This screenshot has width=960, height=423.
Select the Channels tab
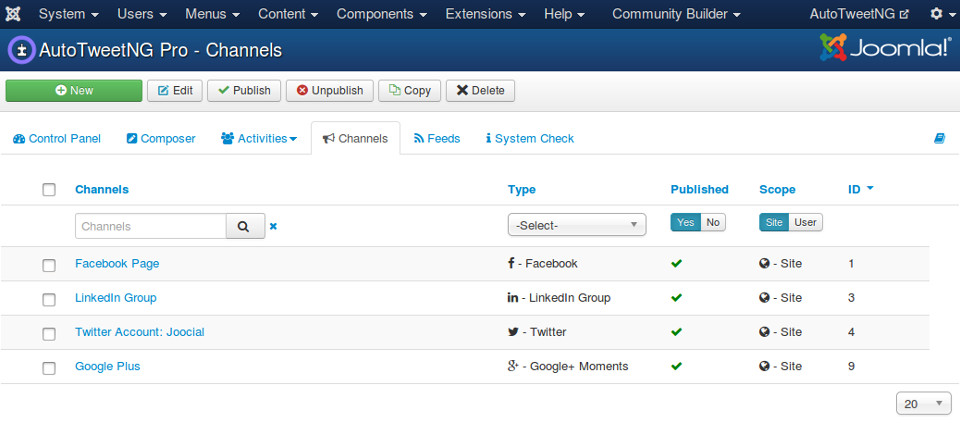click(x=356, y=139)
